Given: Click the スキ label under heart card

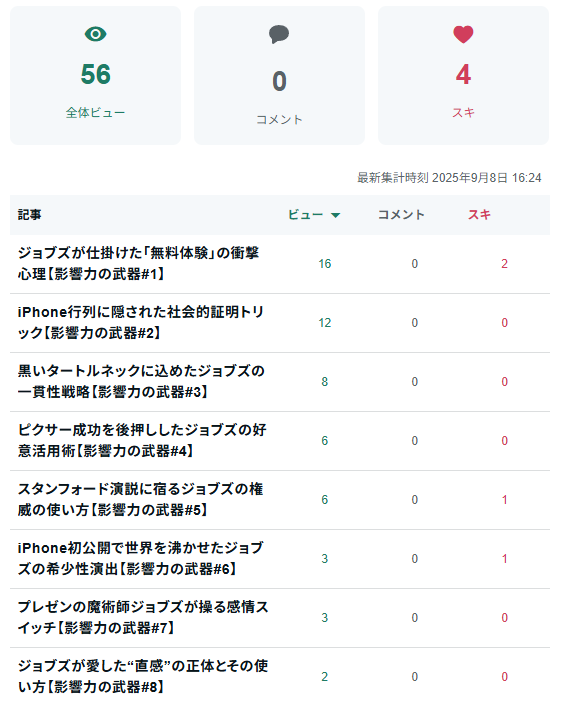Looking at the screenshot, I should click(x=463, y=112).
